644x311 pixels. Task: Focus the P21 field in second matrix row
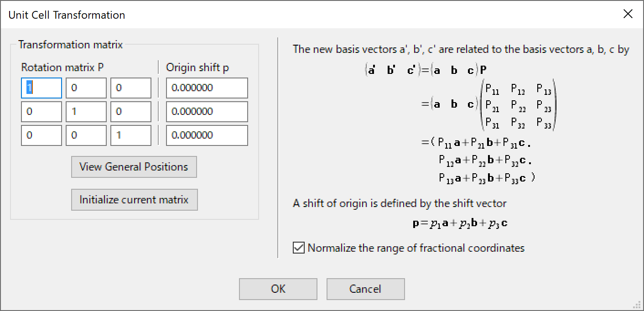(x=42, y=112)
